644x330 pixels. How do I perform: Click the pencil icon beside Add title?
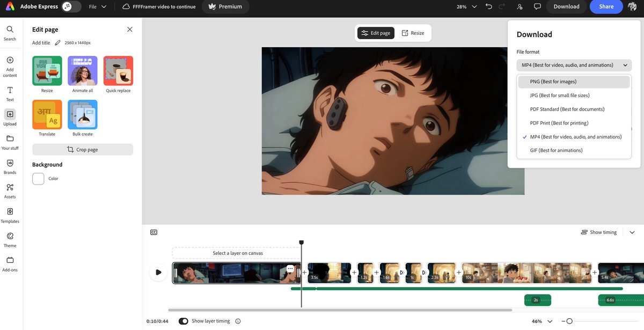coord(57,42)
